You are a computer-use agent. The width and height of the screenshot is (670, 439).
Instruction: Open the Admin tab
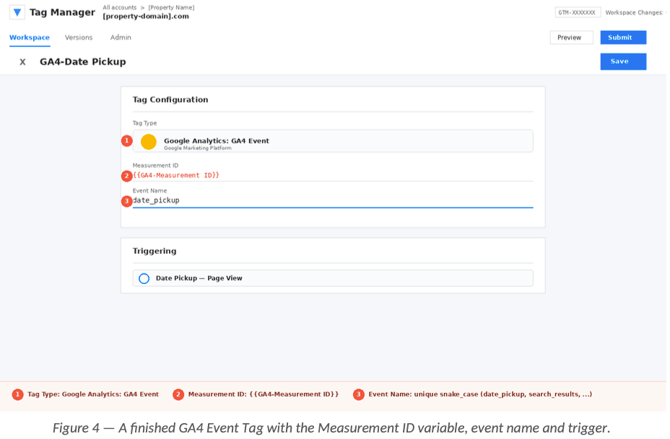tap(121, 38)
